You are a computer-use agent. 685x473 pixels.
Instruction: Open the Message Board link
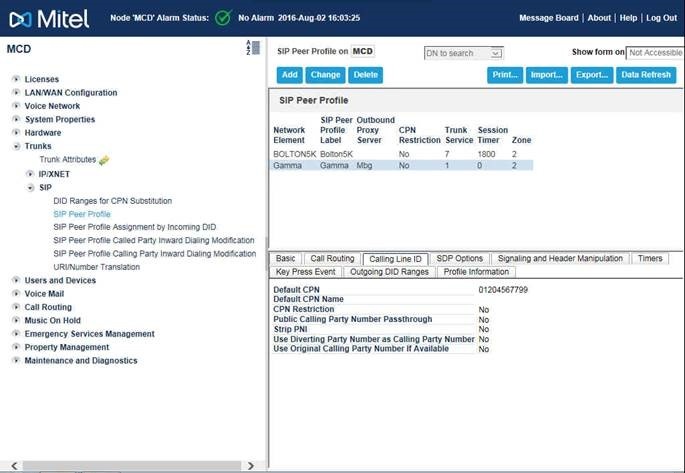pyautogui.click(x=549, y=18)
